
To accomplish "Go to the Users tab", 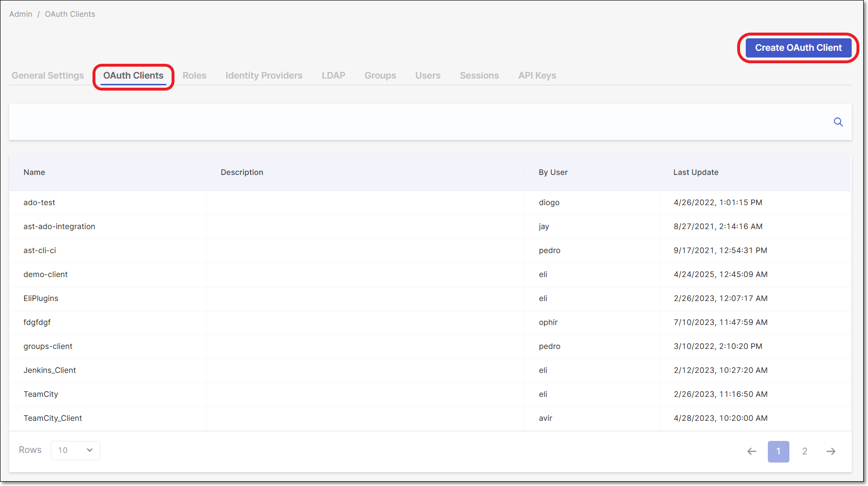I will pyautogui.click(x=428, y=76).
